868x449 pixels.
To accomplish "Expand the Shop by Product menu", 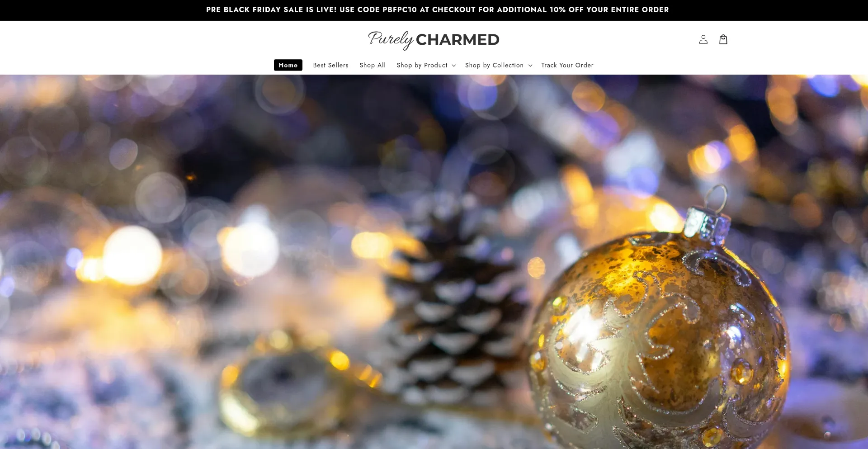I will (426, 65).
